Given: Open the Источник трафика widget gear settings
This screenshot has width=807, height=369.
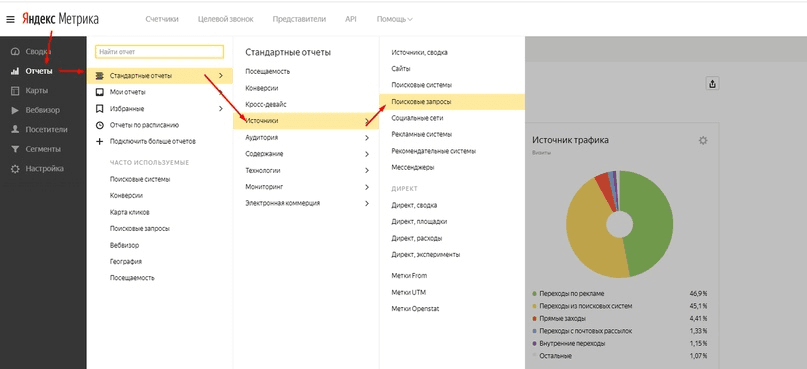Looking at the screenshot, I should (x=703, y=140).
